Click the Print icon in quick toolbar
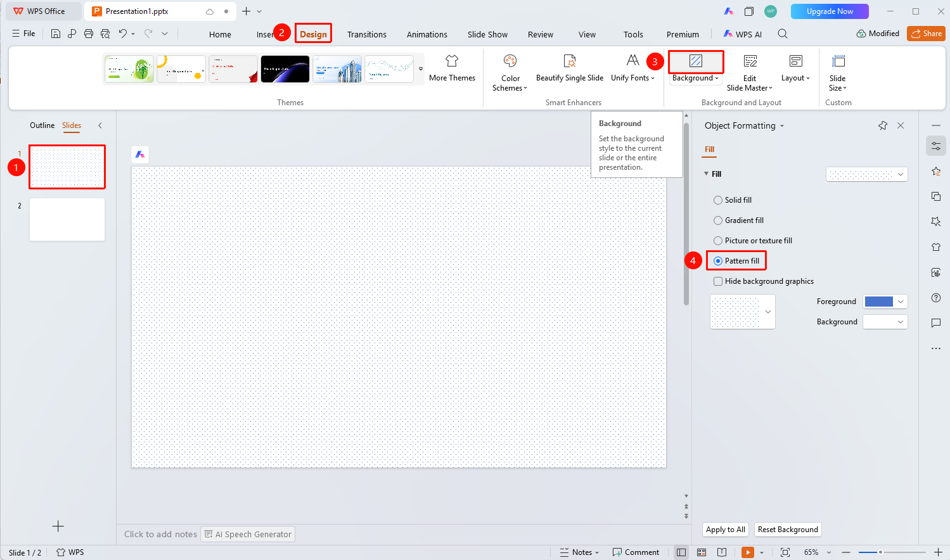 (x=89, y=34)
